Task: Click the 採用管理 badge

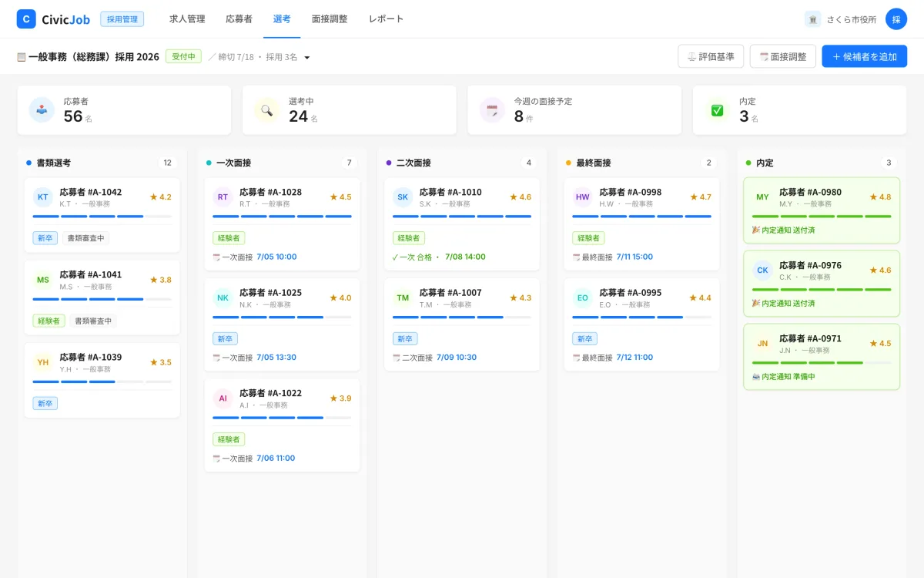Action: (x=122, y=19)
